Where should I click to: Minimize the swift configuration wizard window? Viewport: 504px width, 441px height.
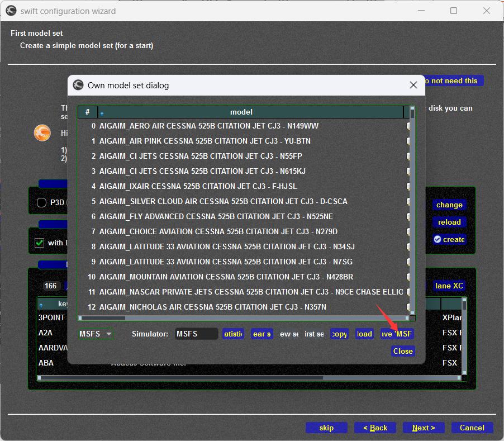421,11
